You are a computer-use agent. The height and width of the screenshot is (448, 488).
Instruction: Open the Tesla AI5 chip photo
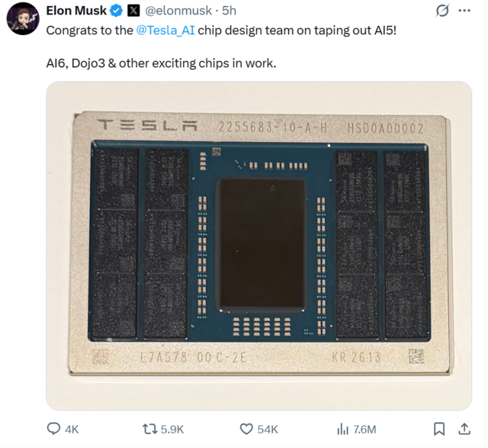(258, 246)
